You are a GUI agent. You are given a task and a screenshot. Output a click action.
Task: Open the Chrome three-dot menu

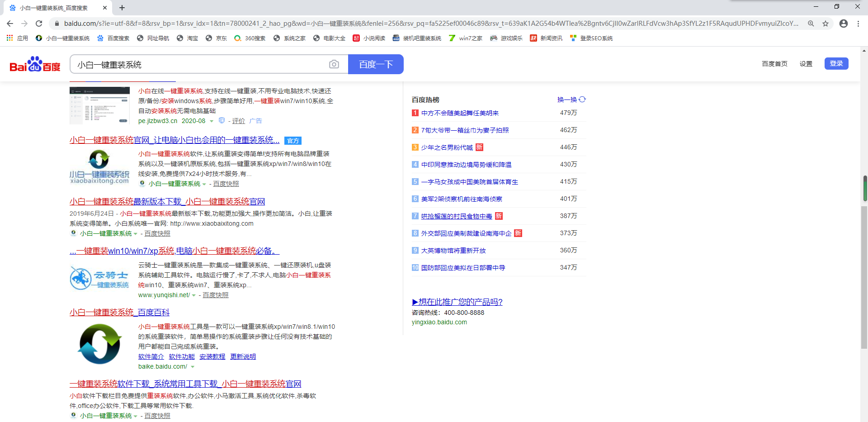(x=858, y=24)
